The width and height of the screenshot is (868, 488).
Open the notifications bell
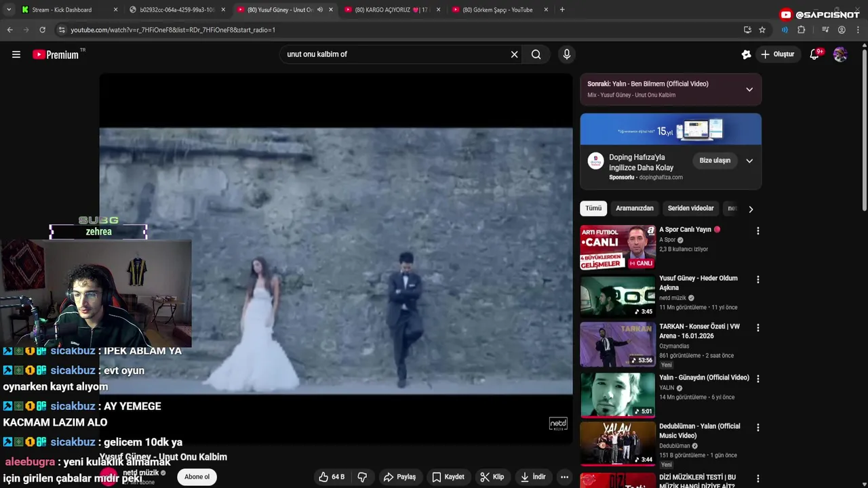(x=814, y=54)
